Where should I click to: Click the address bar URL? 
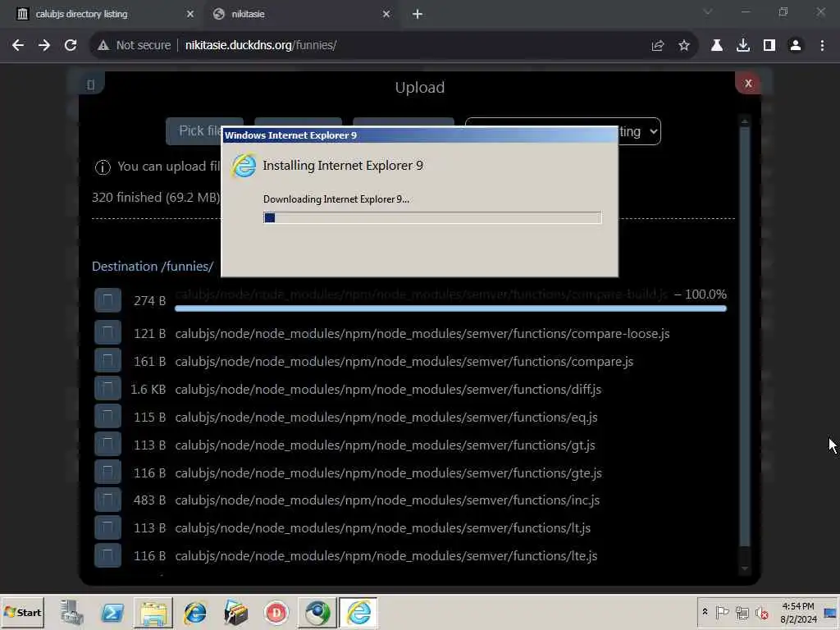260,46
